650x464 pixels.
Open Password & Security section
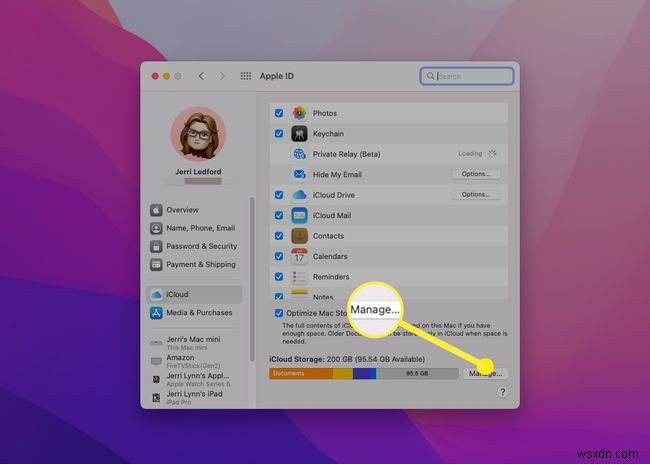click(x=193, y=246)
